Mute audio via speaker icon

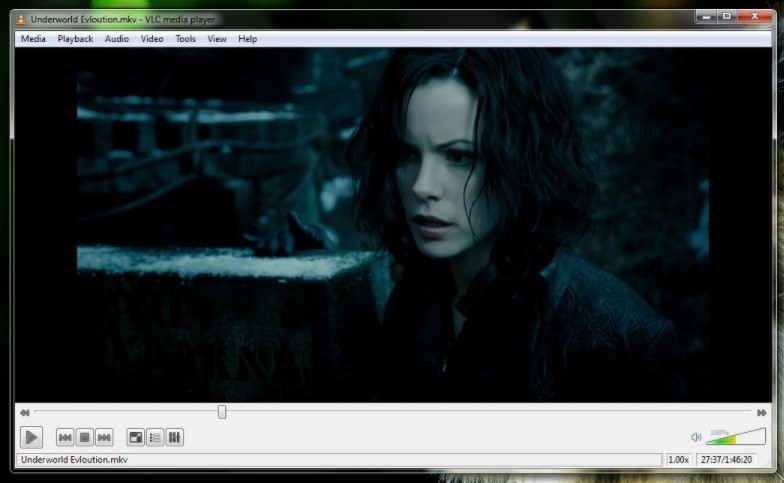(x=696, y=437)
